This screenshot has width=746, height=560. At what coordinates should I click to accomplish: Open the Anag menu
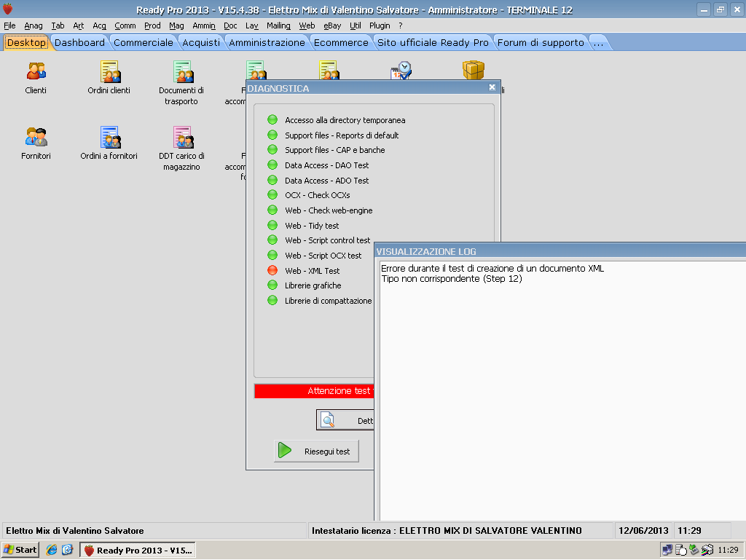pos(34,25)
